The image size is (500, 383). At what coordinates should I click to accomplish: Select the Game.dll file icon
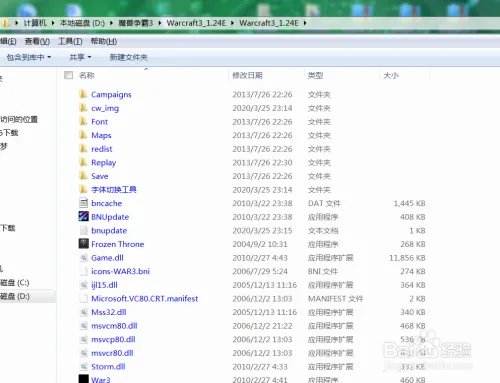tap(83, 258)
